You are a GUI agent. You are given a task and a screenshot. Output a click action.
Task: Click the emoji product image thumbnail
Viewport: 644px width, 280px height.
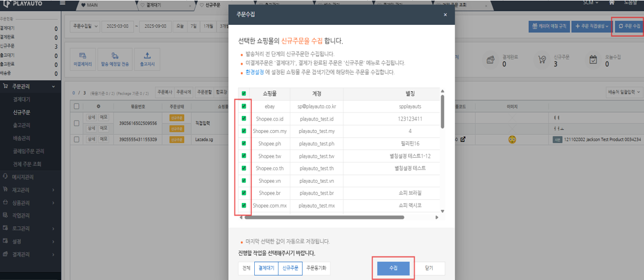(x=512, y=139)
